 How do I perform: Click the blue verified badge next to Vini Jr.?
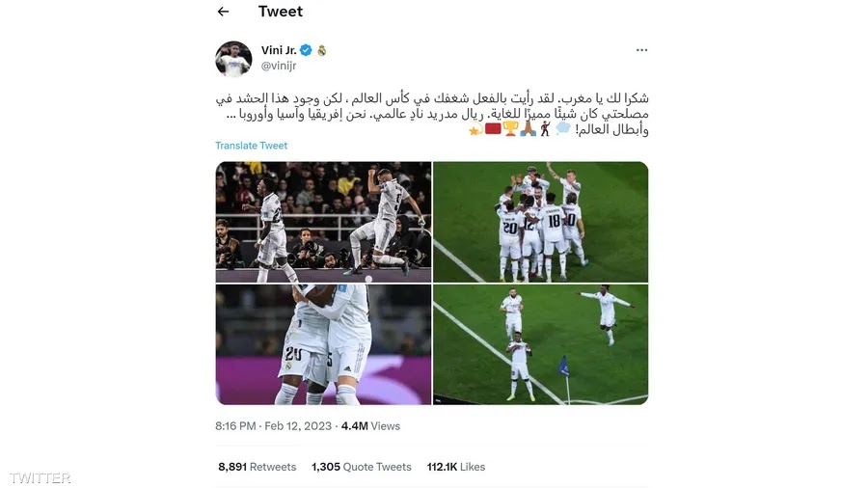pyautogui.click(x=306, y=50)
